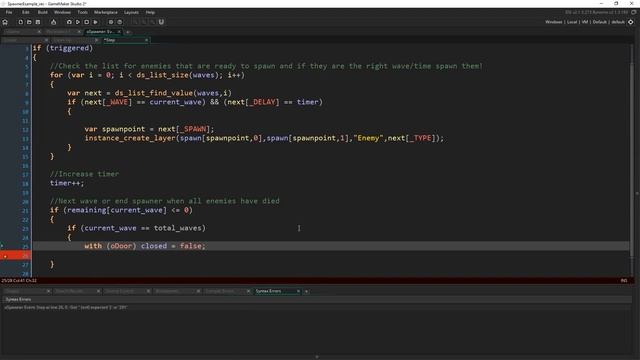Create a new project from toolbar
The width and height of the screenshot is (640, 360).
click(20, 22)
